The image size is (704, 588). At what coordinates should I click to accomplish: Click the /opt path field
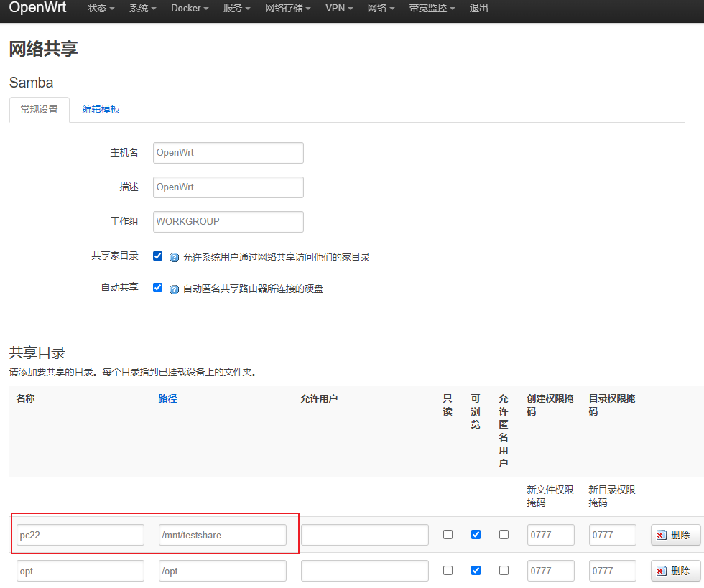pyautogui.click(x=223, y=571)
